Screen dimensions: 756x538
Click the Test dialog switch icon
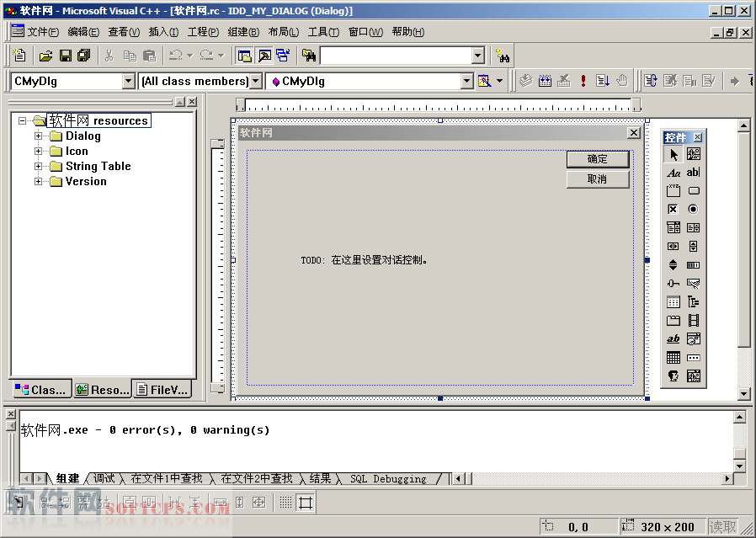[x=18, y=503]
